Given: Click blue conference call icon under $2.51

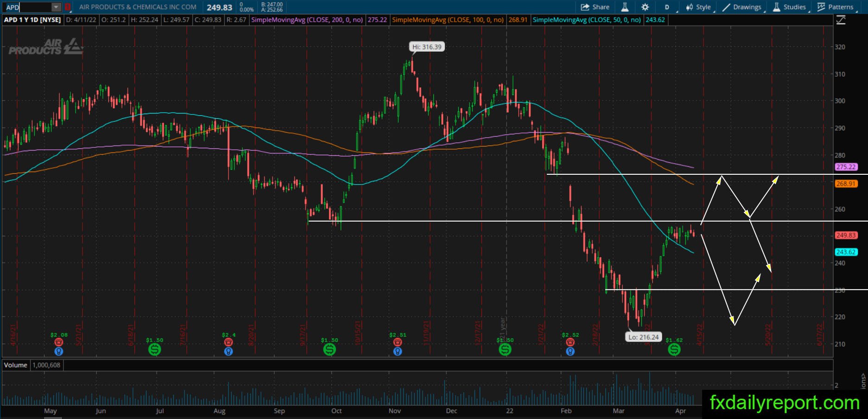Looking at the screenshot, I should tap(398, 351).
